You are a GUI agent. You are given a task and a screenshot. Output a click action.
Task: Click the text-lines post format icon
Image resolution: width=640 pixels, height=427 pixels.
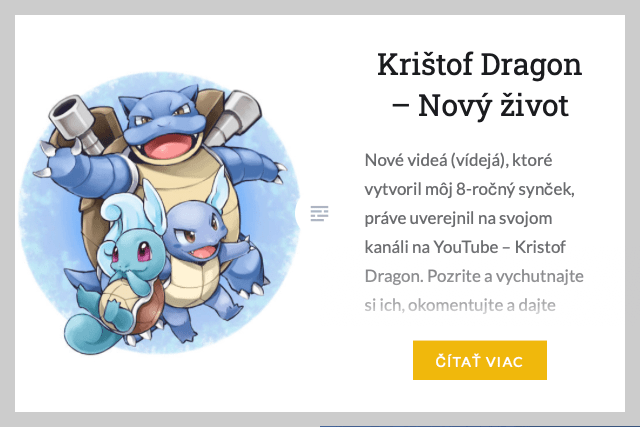coord(319,214)
